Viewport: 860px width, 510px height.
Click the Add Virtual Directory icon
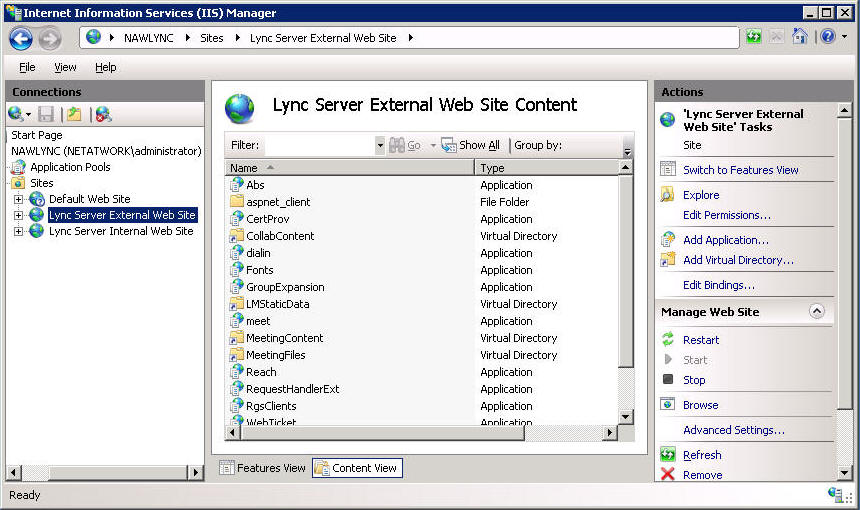tap(668, 260)
